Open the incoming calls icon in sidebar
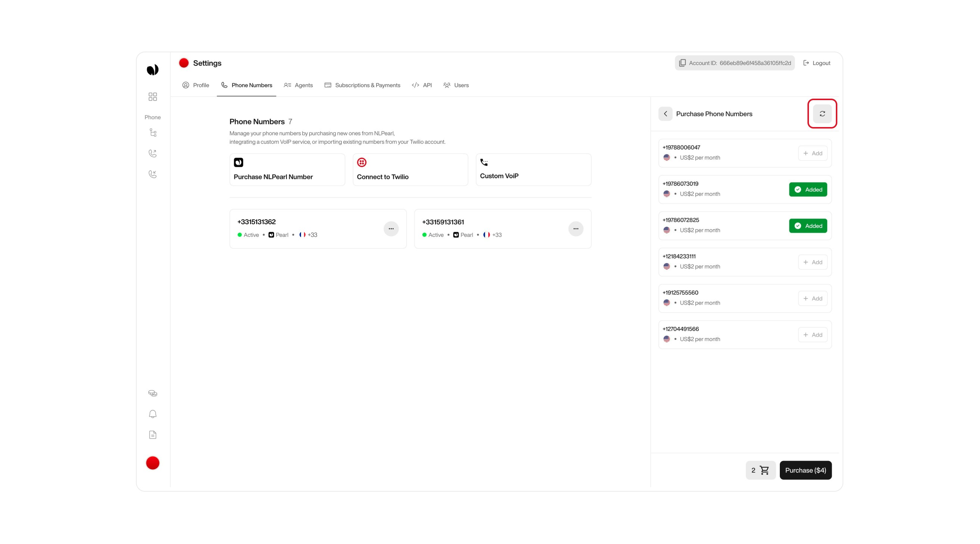The image size is (980, 544). (x=152, y=174)
